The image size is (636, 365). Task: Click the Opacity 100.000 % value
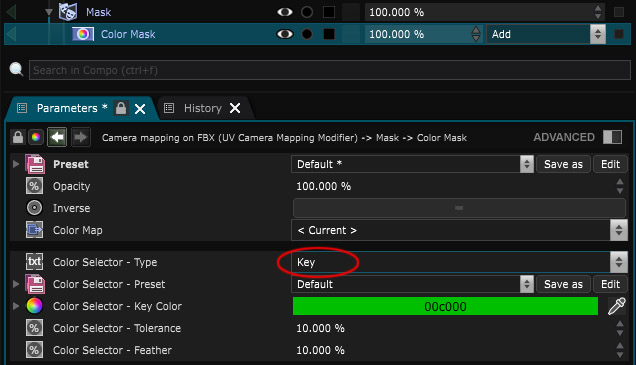[x=323, y=186]
